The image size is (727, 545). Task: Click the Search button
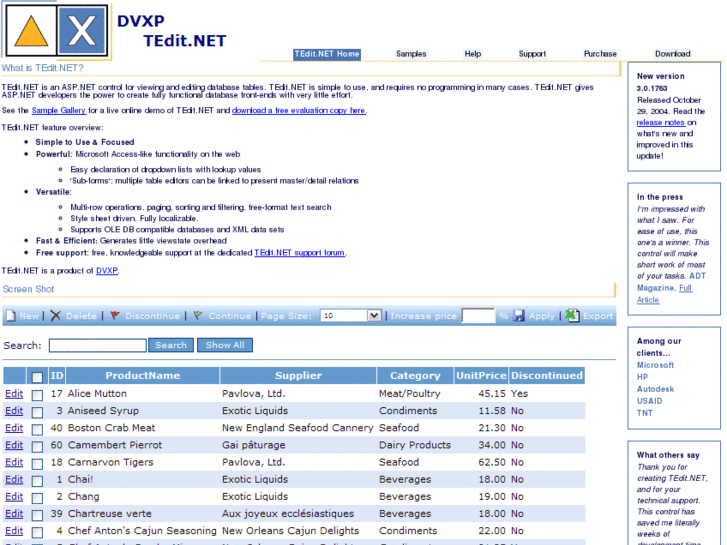171,345
